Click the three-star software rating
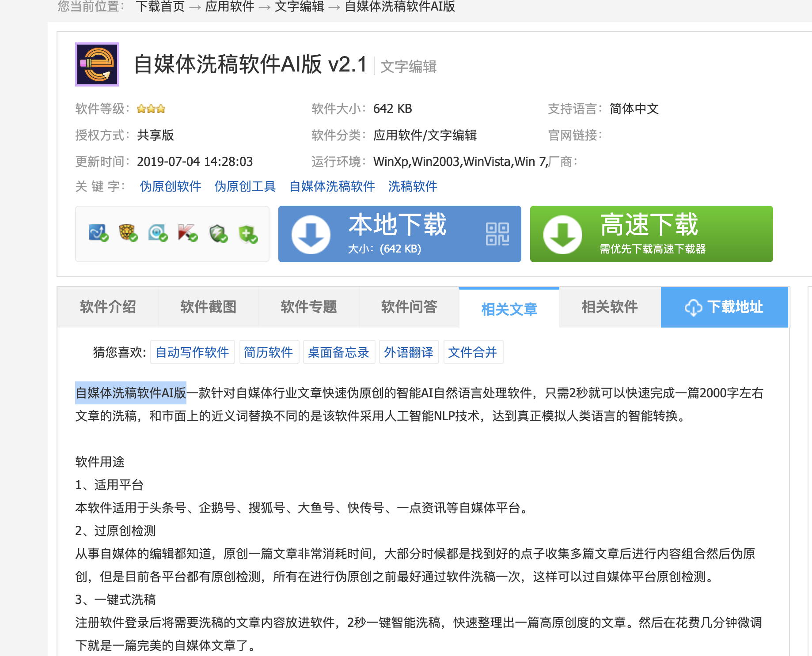 click(151, 109)
